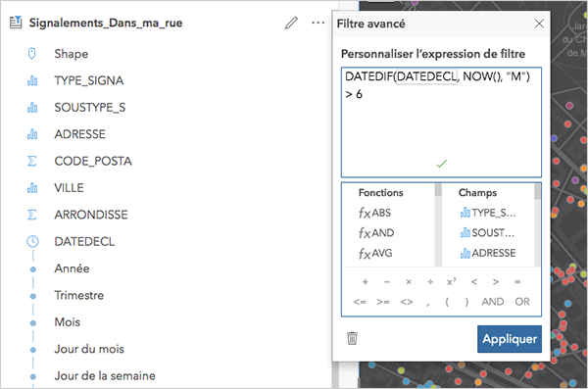Click the Signalements_Dans_ma_rue dataset name

click(106, 23)
